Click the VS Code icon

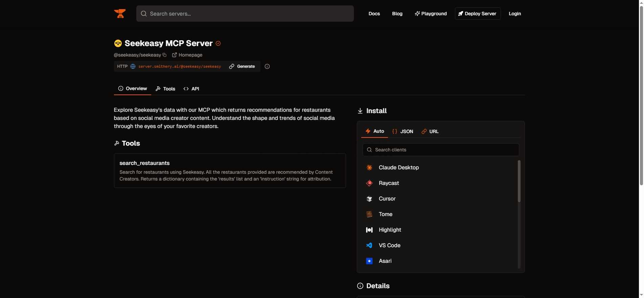click(x=369, y=246)
